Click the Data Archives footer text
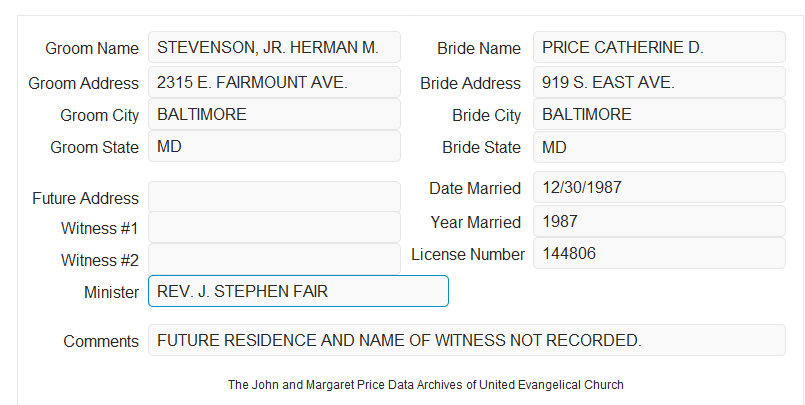Image resolution: width=805 pixels, height=405 pixels. (426, 384)
